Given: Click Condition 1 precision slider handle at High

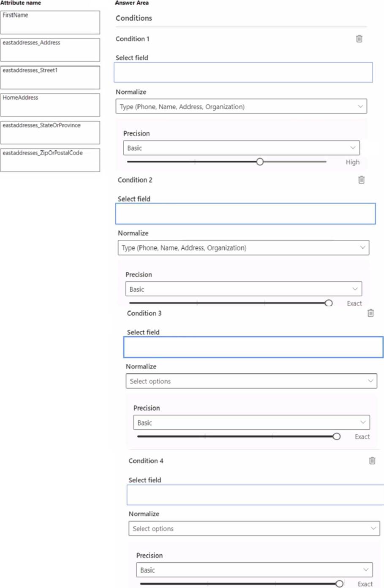Looking at the screenshot, I should tap(260, 162).
